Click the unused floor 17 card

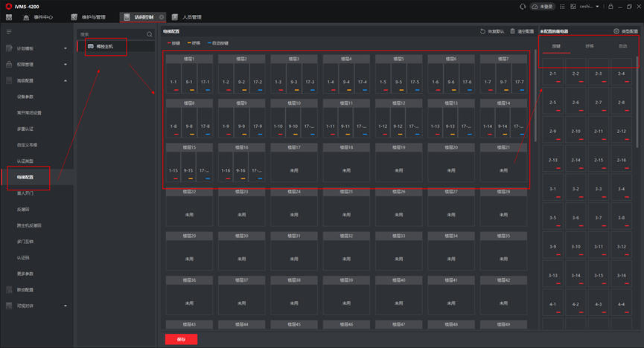coord(294,162)
